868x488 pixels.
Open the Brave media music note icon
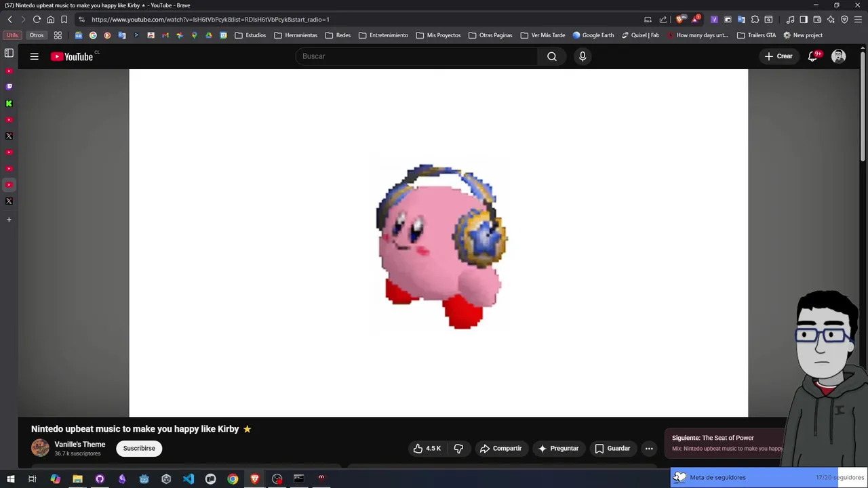[x=790, y=20]
